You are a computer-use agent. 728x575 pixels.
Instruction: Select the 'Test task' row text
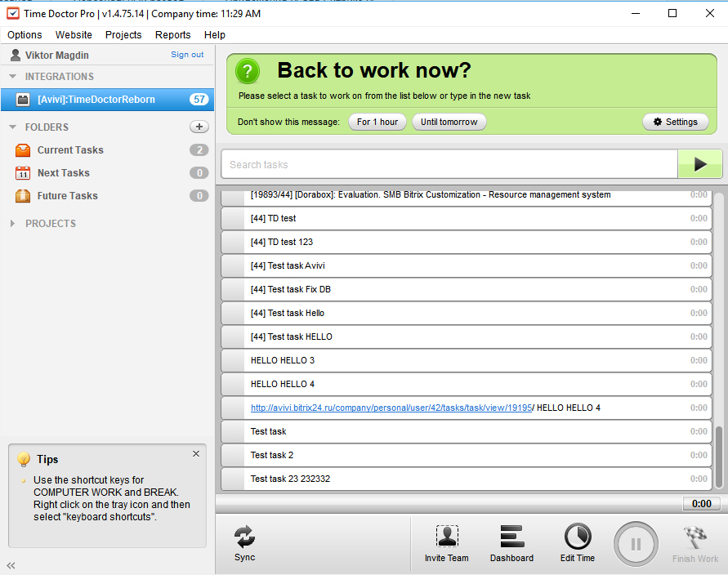[268, 431]
